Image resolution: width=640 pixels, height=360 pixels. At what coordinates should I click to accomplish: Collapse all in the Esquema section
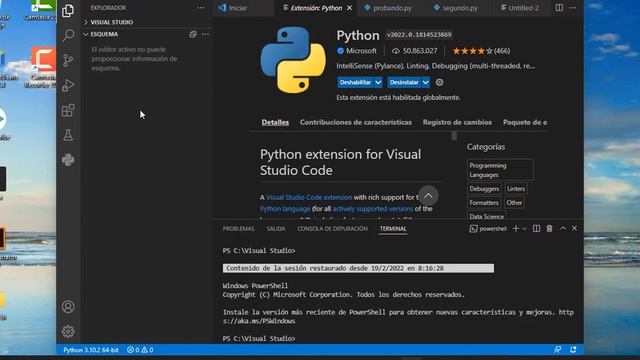[193, 34]
